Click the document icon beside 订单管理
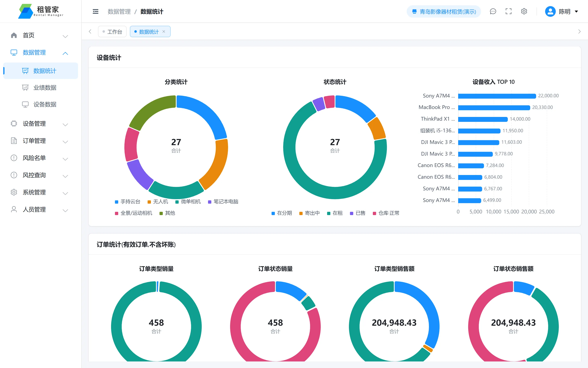This screenshot has height=368, width=588. pyautogui.click(x=14, y=141)
